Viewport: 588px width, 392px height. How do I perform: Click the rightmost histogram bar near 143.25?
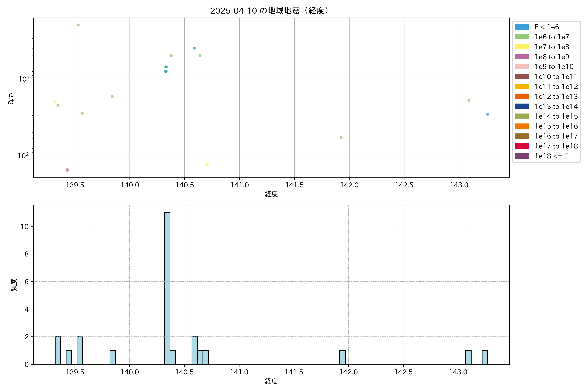pos(484,357)
